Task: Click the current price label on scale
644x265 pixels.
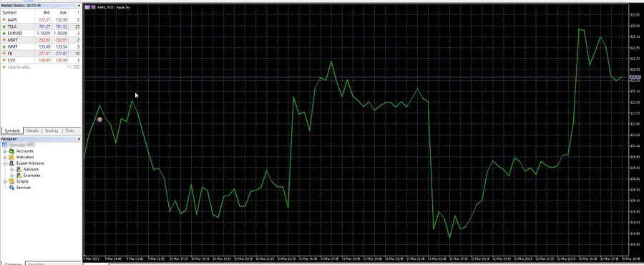Action: click(635, 77)
